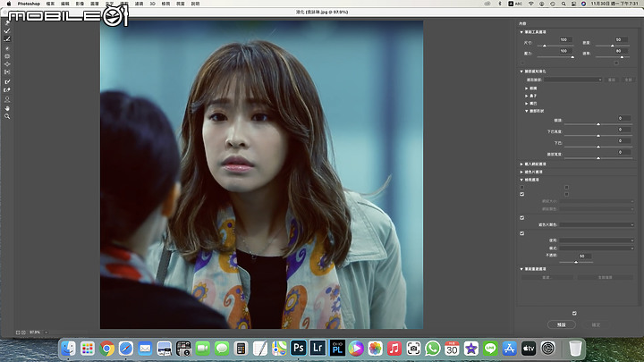Click the pill button left of 確定
Screen dimensions: 644x362
pos(562,324)
